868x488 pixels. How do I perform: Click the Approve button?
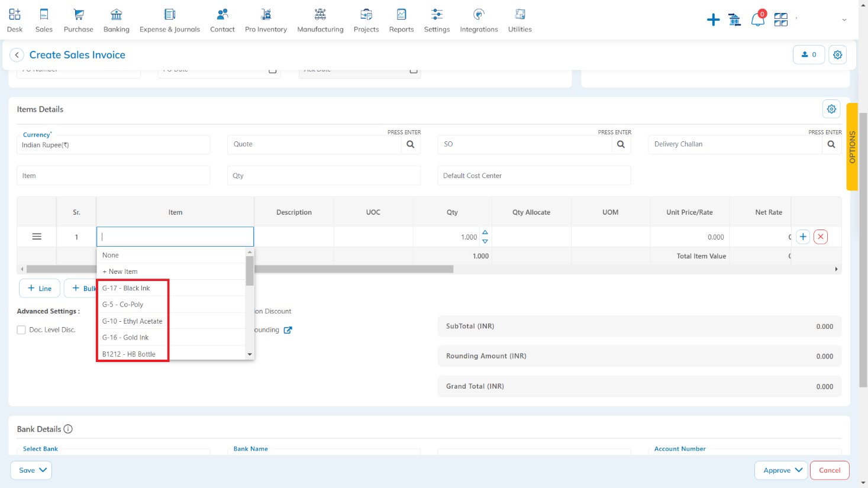pos(782,470)
